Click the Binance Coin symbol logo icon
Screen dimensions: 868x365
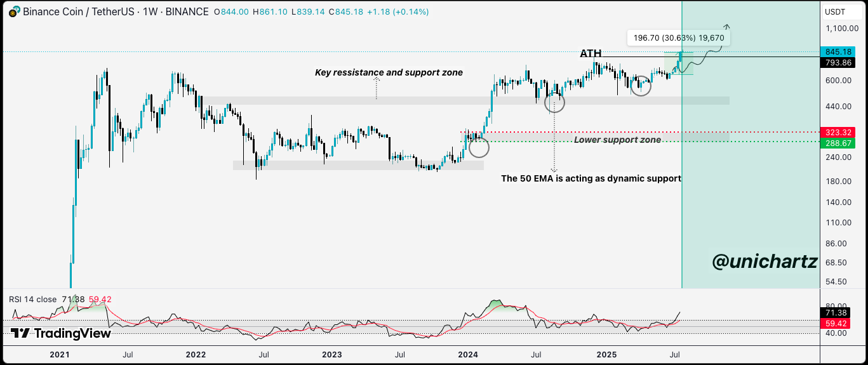pyautogui.click(x=14, y=11)
